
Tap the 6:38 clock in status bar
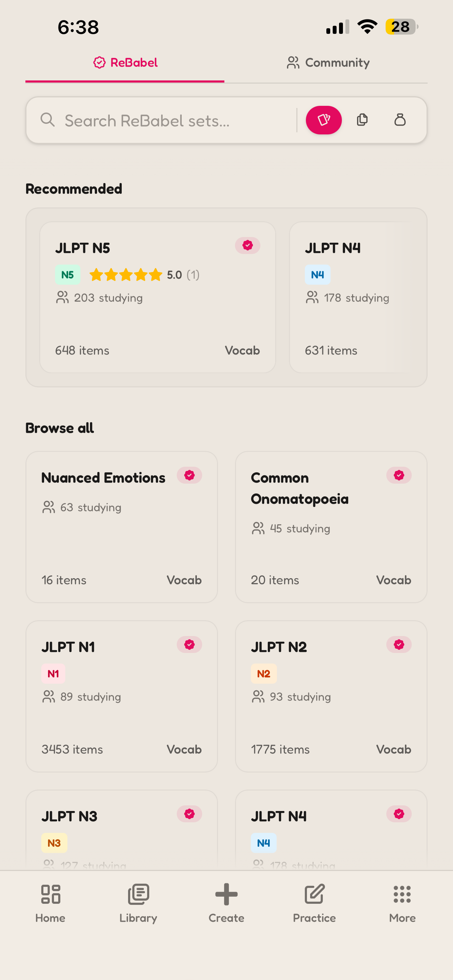(78, 27)
